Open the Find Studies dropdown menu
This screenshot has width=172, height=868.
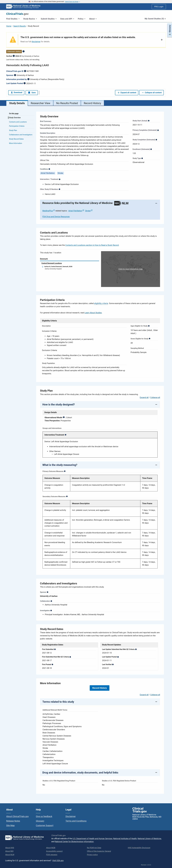pos(13,19)
